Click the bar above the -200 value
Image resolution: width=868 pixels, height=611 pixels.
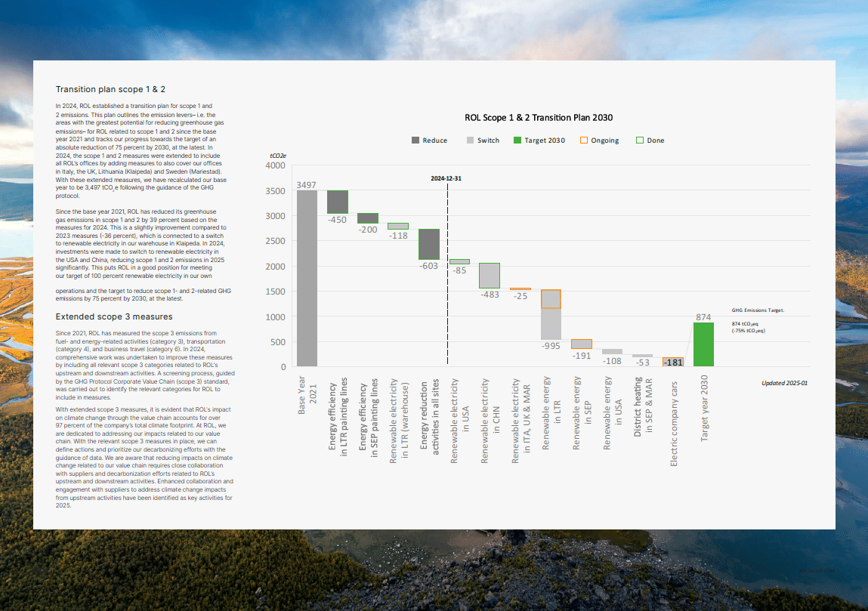[368, 218]
